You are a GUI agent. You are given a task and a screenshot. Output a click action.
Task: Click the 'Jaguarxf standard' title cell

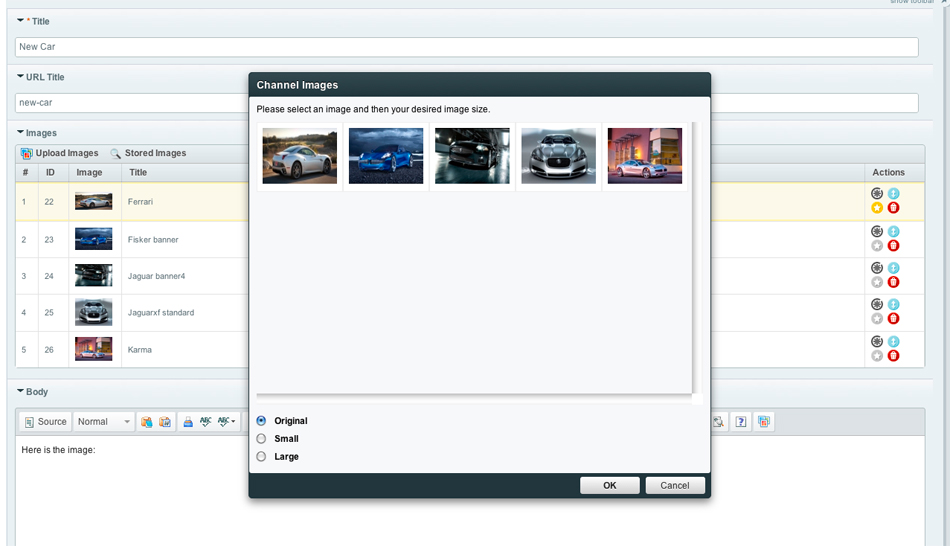161,313
